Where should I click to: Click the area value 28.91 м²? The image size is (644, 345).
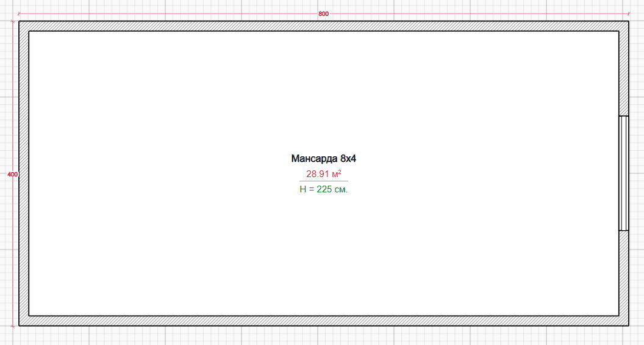tap(324, 174)
